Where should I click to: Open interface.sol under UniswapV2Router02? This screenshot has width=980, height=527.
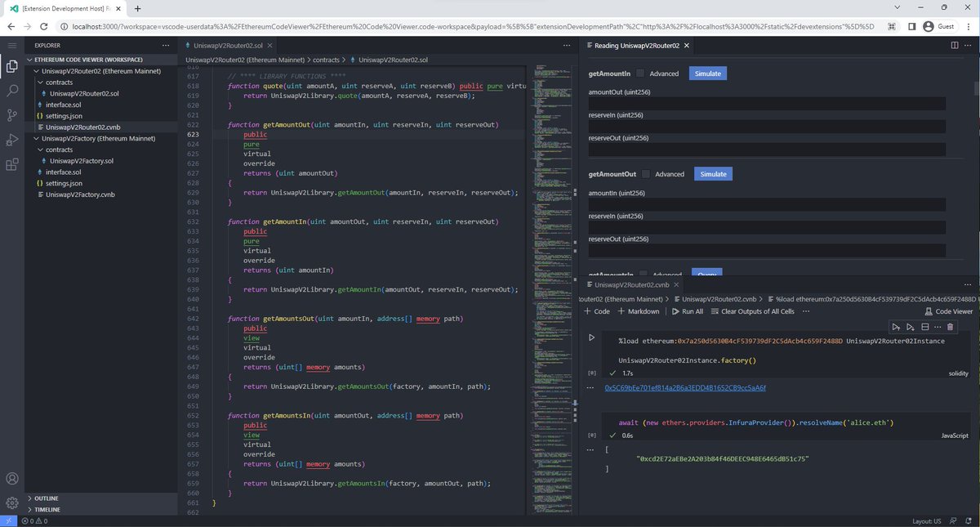[100, 105]
